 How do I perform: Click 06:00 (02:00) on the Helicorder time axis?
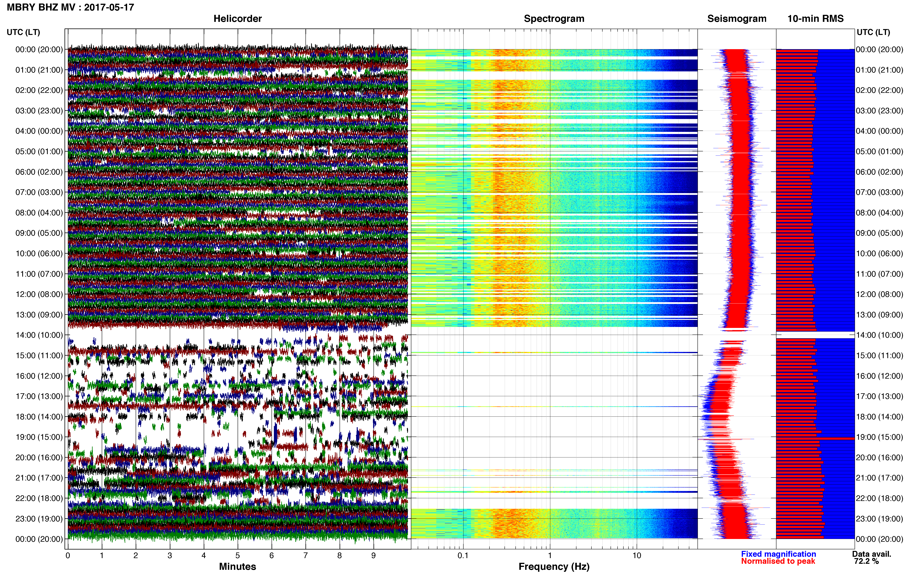coord(39,172)
